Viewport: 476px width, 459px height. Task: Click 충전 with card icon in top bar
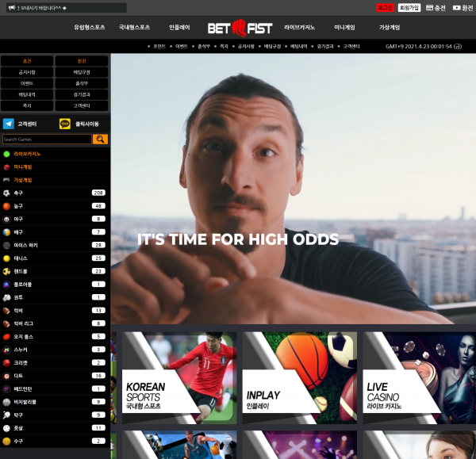click(x=436, y=8)
